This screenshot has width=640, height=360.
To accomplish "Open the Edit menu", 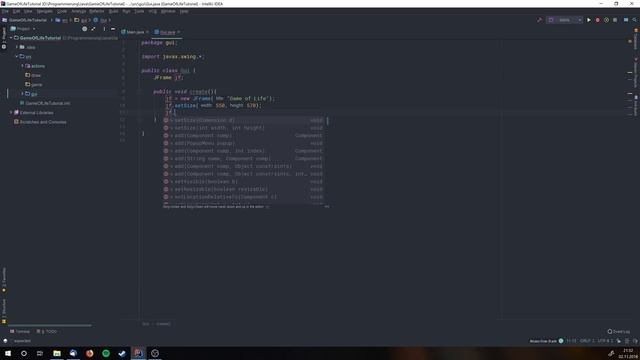I will [16, 11].
